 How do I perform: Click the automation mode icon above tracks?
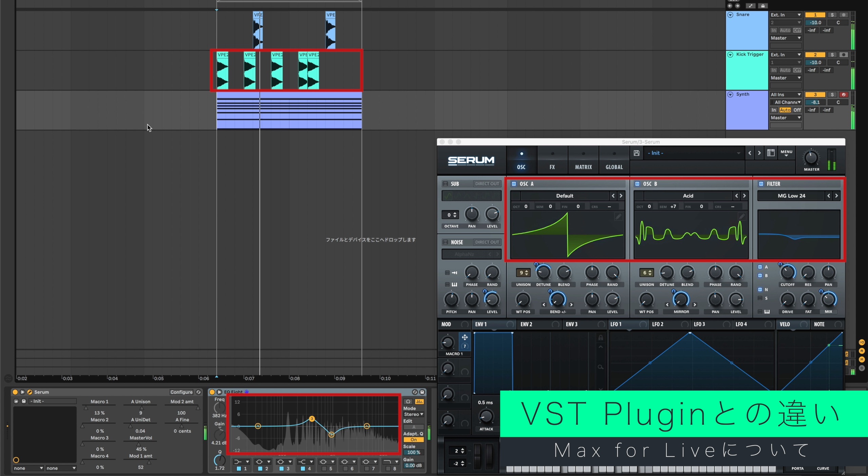[x=751, y=6]
